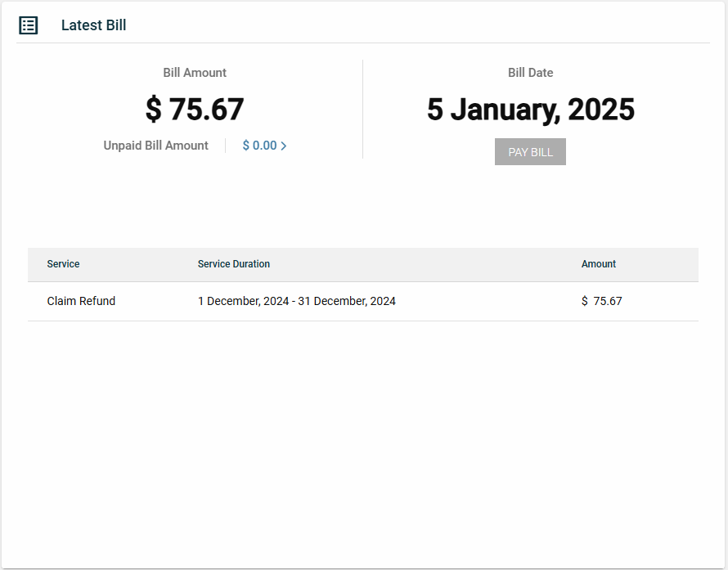
Task: Click the Bill Amount label
Action: pos(195,73)
